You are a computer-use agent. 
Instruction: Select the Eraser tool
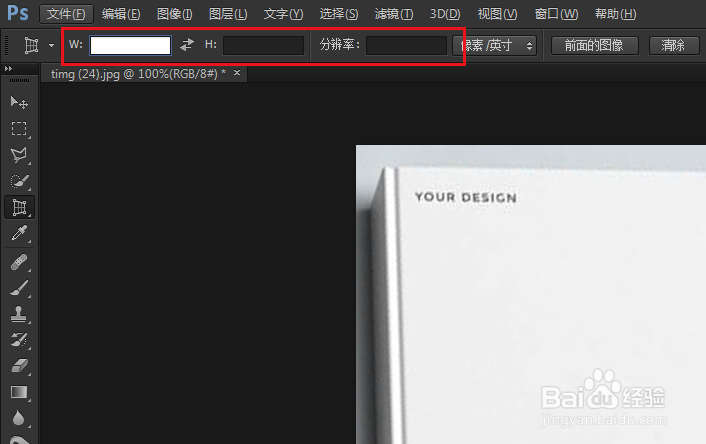[19, 366]
